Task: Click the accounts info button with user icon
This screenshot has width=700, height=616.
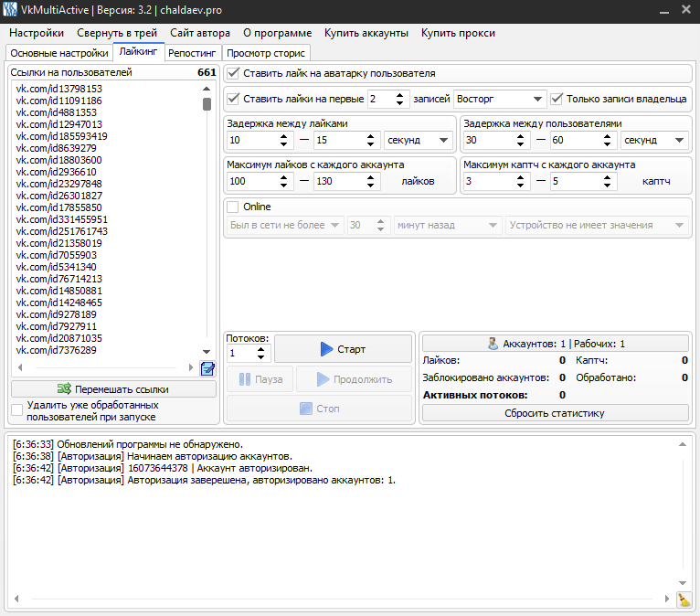Action: 556,344
